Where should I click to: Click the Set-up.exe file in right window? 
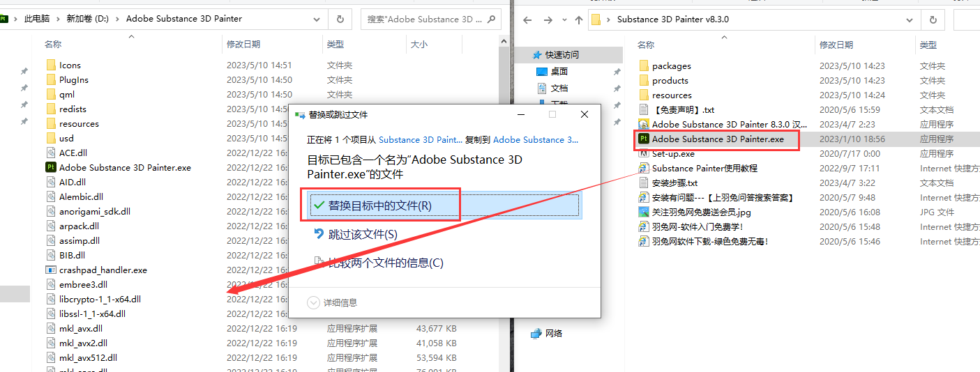(672, 153)
